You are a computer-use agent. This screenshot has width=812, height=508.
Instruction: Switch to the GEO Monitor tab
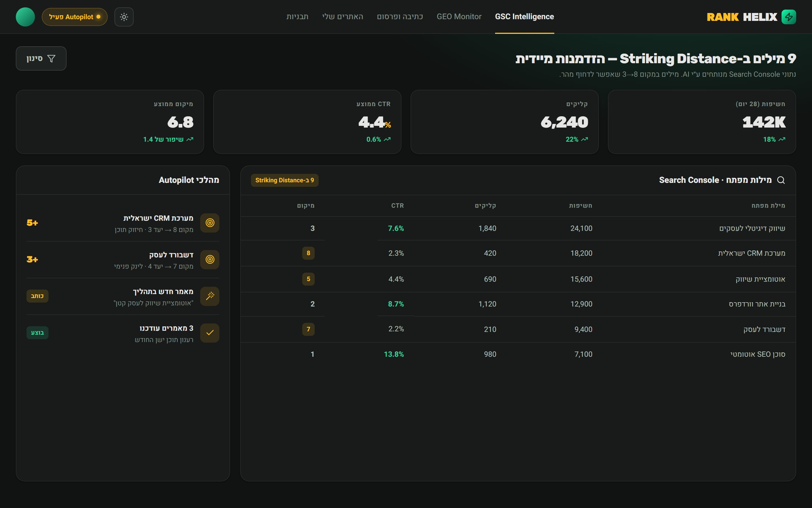pos(459,16)
